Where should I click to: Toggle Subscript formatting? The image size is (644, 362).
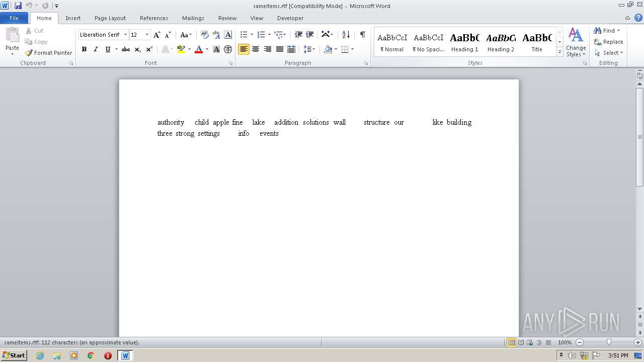click(138, 49)
